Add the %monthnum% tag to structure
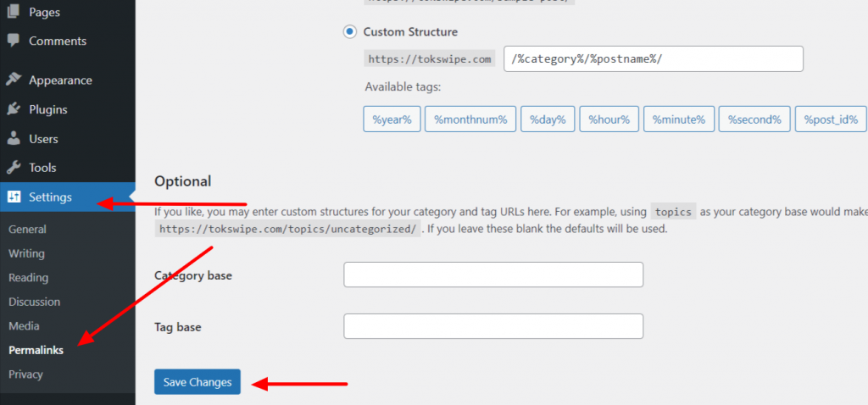Image resolution: width=868 pixels, height=405 pixels. [470, 120]
